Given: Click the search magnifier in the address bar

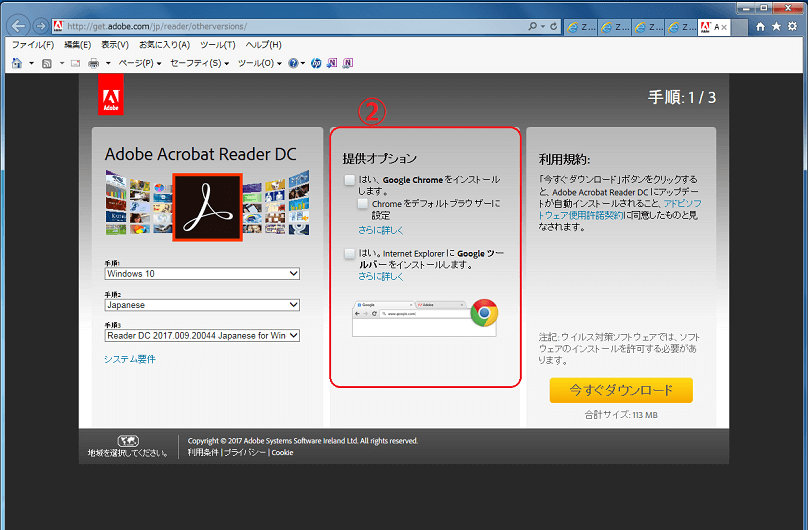Looking at the screenshot, I should (x=532, y=26).
